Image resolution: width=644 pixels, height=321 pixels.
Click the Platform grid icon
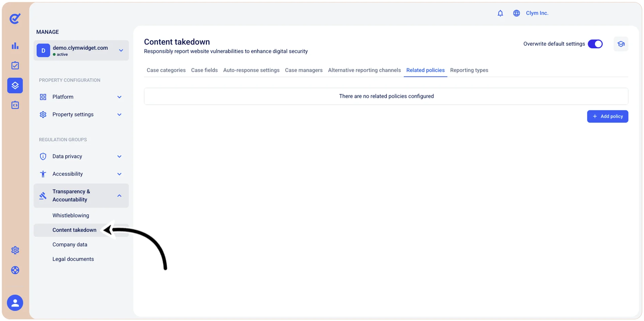tap(43, 97)
